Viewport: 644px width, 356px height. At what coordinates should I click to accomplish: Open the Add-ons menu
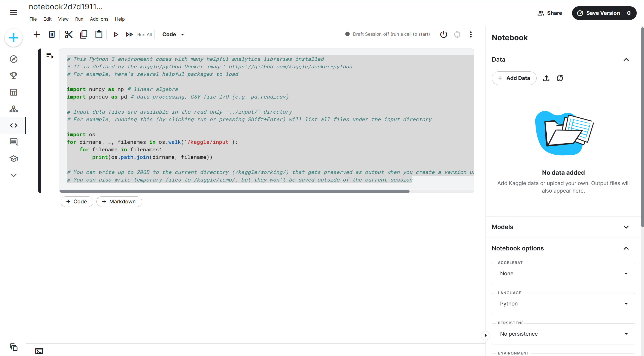click(99, 19)
